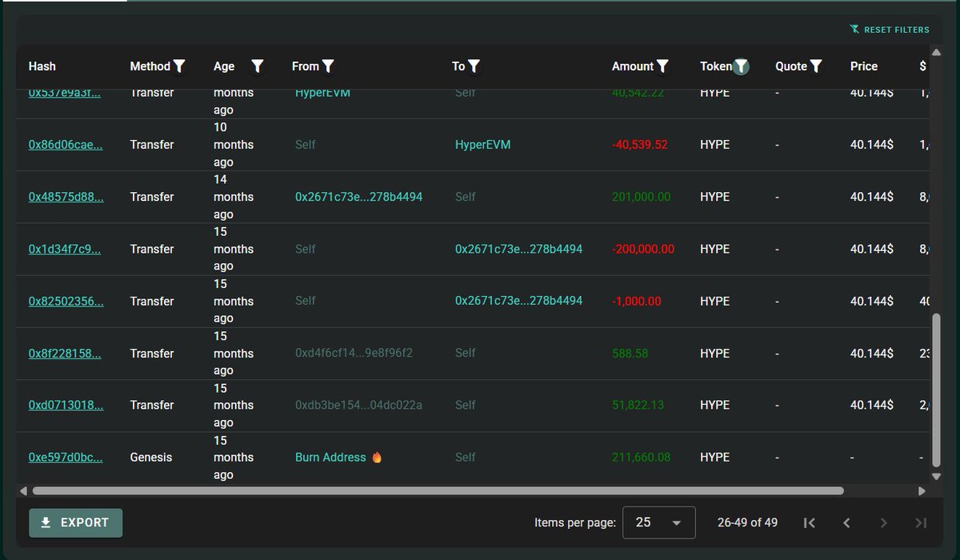This screenshot has width=960, height=560.
Task: Click the Amount column header label
Action: pyautogui.click(x=633, y=66)
